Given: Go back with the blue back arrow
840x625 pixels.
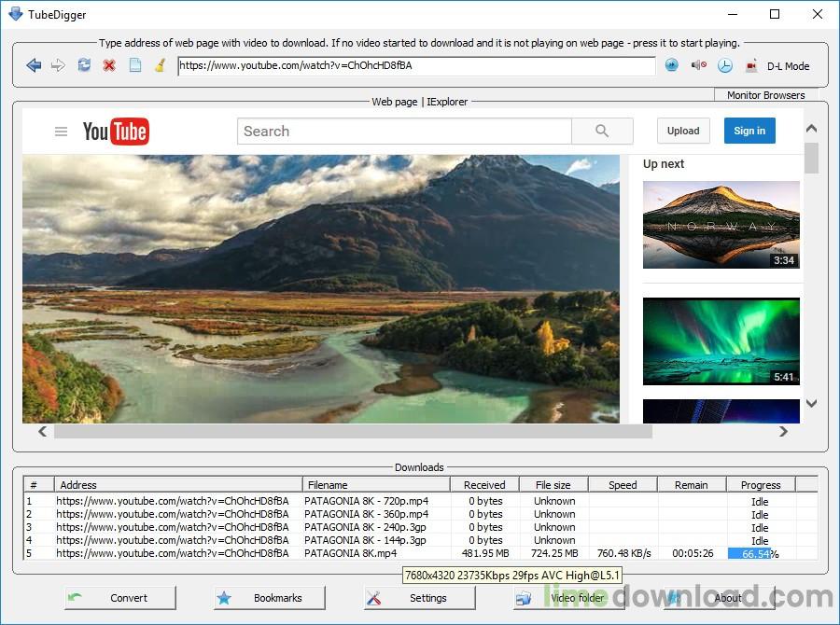Looking at the screenshot, I should [x=34, y=66].
